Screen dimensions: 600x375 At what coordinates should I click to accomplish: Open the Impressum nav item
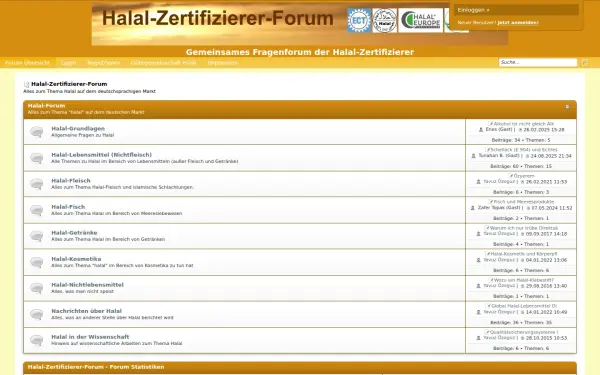pyautogui.click(x=223, y=62)
